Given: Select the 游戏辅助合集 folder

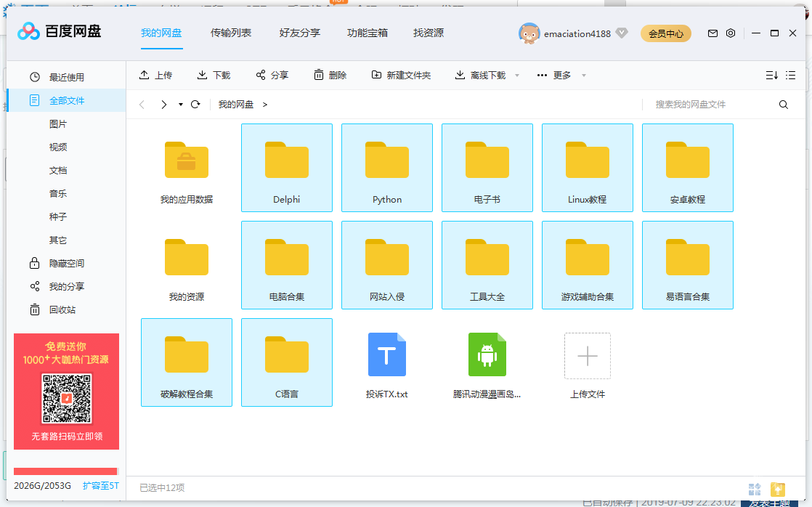Looking at the screenshot, I should coord(588,265).
